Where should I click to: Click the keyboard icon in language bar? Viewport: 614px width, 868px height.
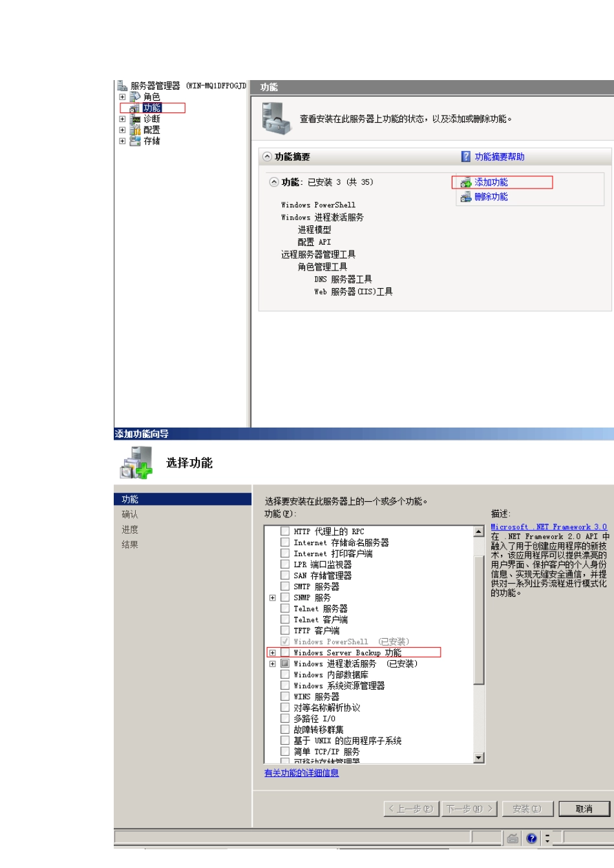pos(513,838)
